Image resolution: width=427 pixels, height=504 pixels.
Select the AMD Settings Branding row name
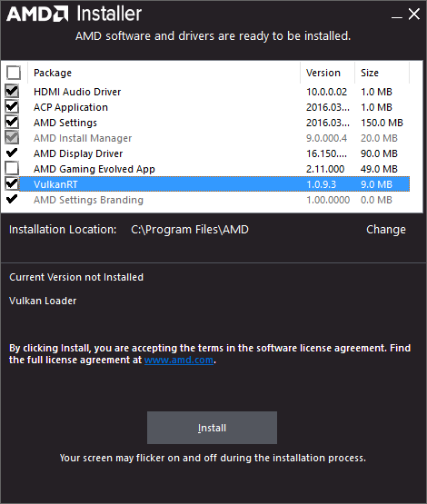click(88, 200)
